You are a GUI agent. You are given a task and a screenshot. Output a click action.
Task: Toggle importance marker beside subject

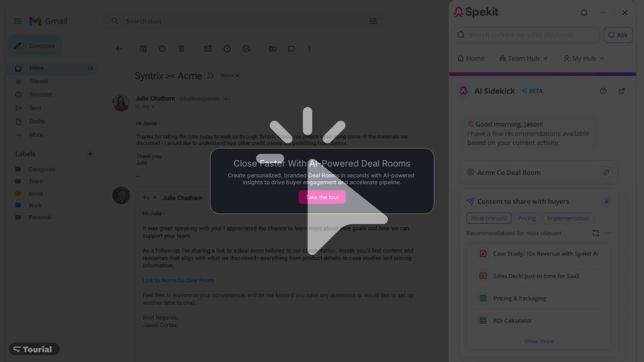(x=210, y=76)
